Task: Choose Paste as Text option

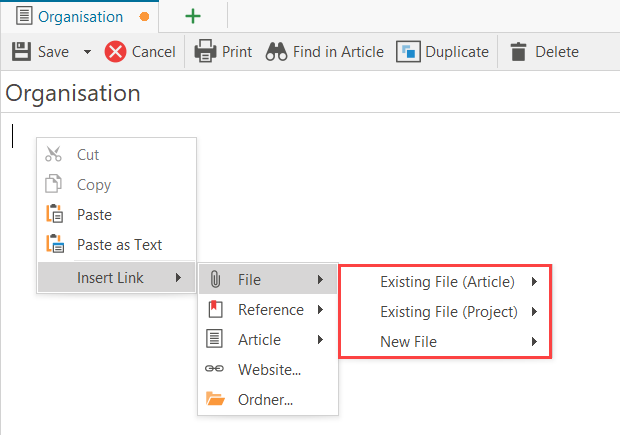Action: pyautogui.click(x=119, y=245)
